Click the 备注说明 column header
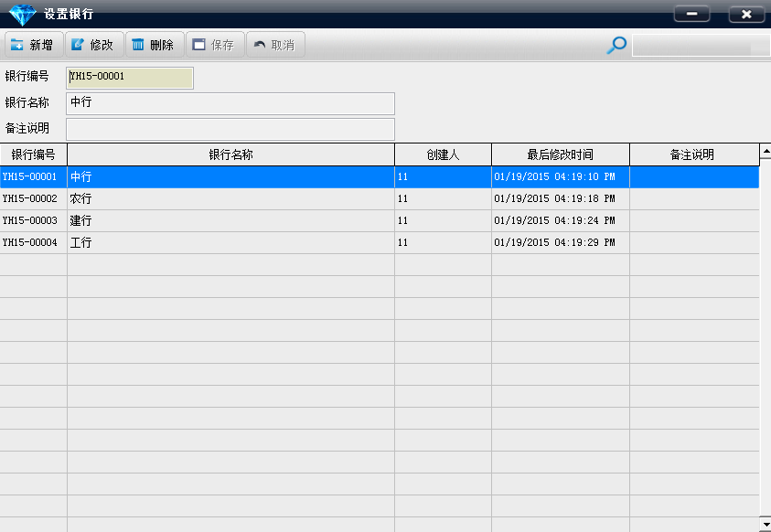771x532 pixels. (x=694, y=154)
